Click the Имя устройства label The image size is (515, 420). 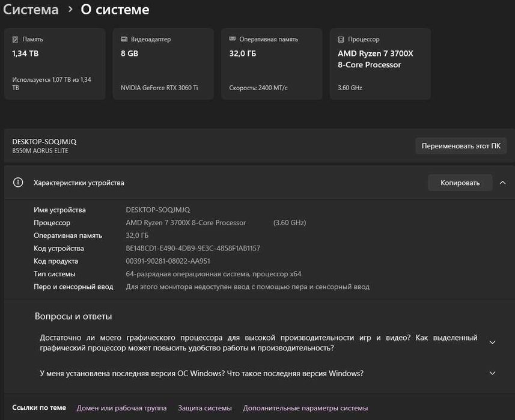tap(59, 210)
